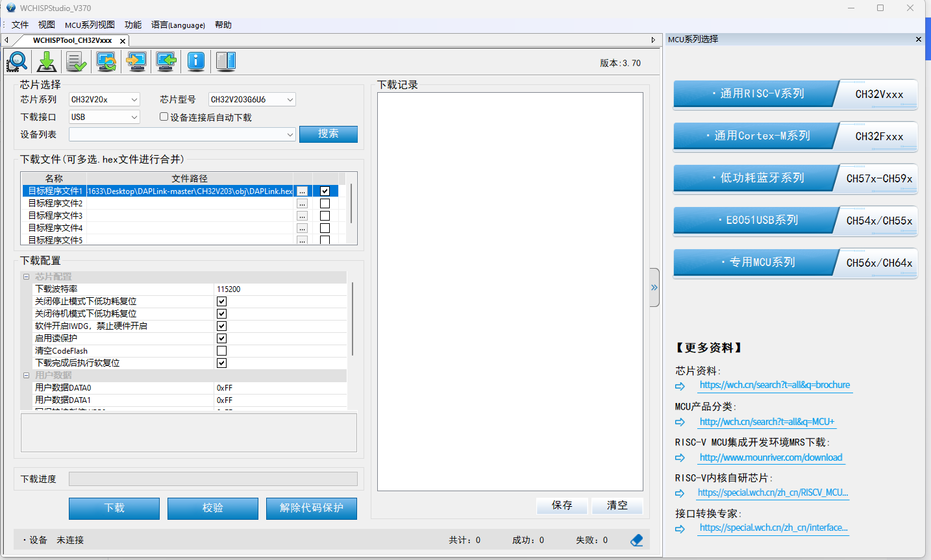Check the 目标程序文件2 checkbox
The width and height of the screenshot is (931, 560).
[x=325, y=203]
